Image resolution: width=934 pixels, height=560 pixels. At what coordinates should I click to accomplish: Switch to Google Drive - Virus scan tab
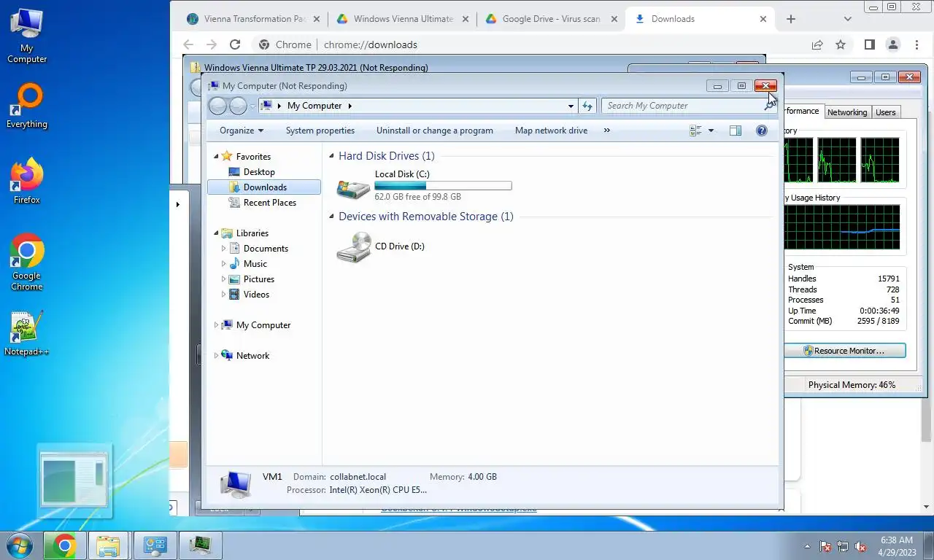[550, 19]
